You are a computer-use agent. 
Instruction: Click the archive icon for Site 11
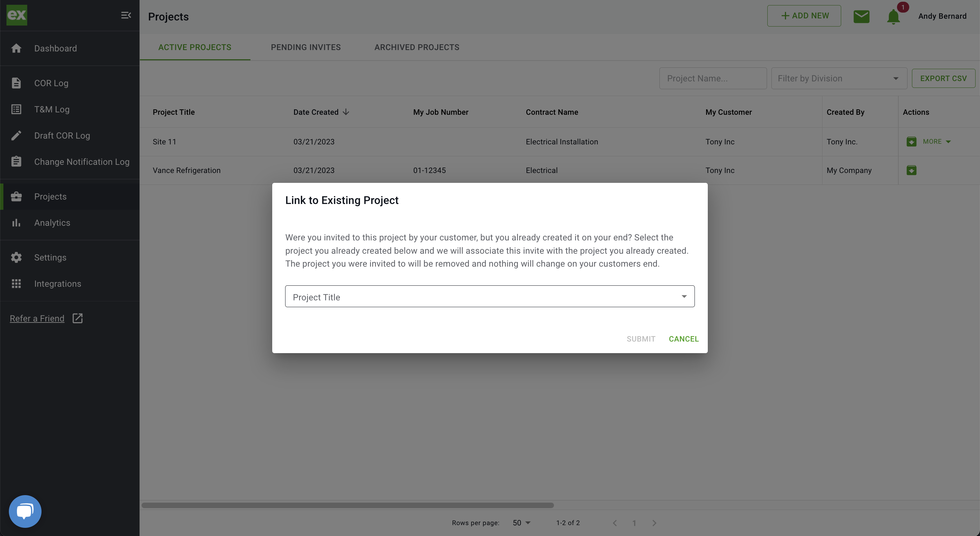[912, 142]
